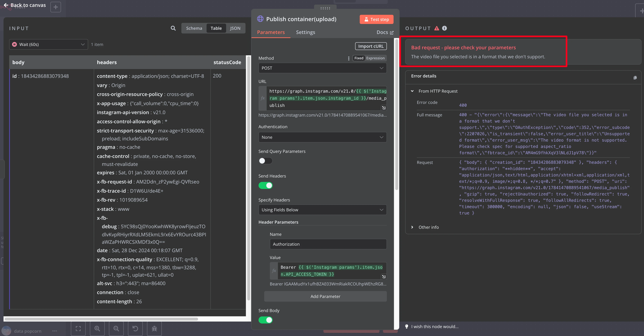Click the DP user avatar
This screenshot has height=336, width=644.
(x=6, y=331)
